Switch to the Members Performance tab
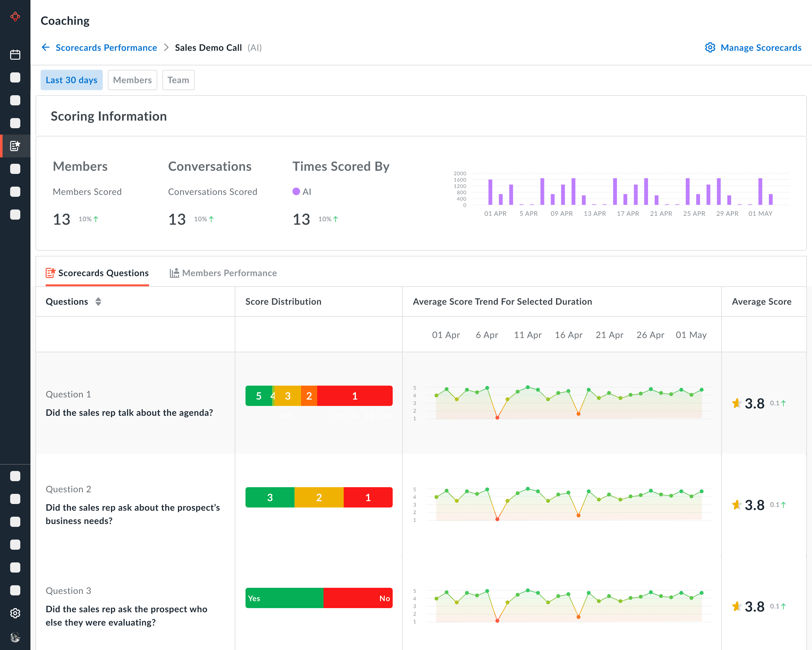The image size is (812, 650). click(229, 273)
